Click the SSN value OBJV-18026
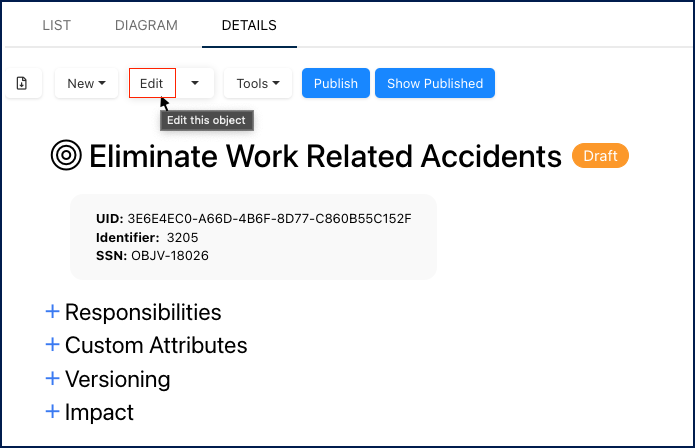The image size is (695, 448). (x=170, y=255)
